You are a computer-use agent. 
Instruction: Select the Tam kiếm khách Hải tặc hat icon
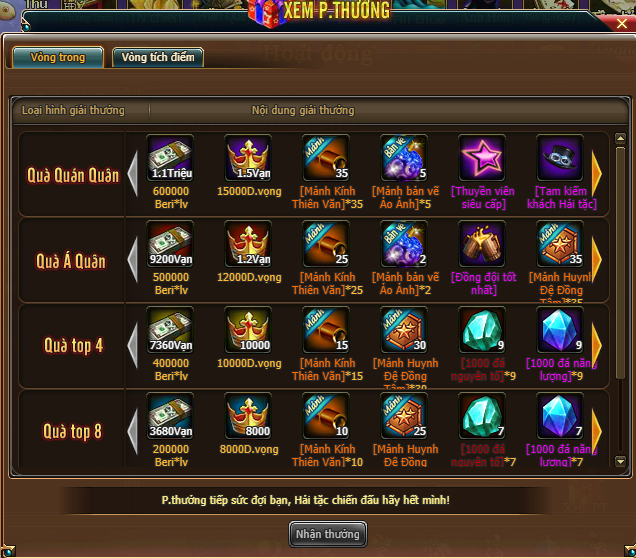tap(560, 158)
